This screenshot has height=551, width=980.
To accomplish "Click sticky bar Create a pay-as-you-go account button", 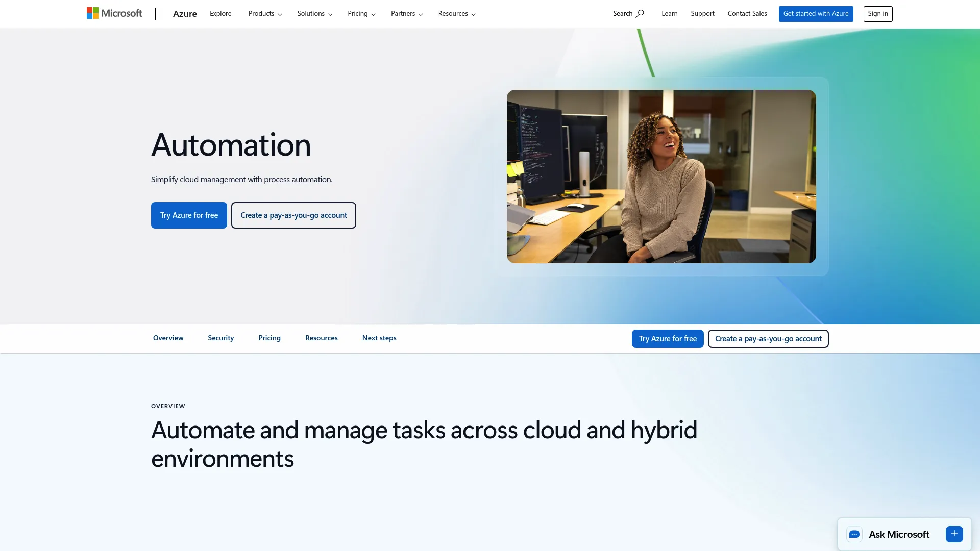I will pyautogui.click(x=768, y=339).
